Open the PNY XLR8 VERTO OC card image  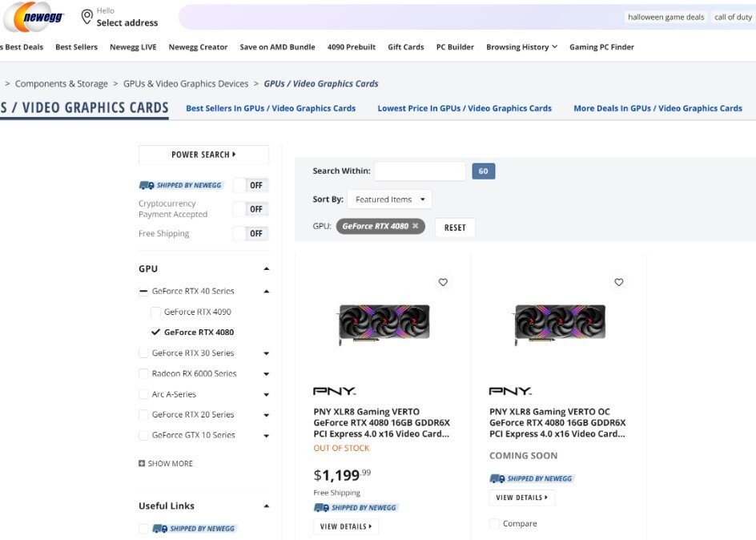560,324
